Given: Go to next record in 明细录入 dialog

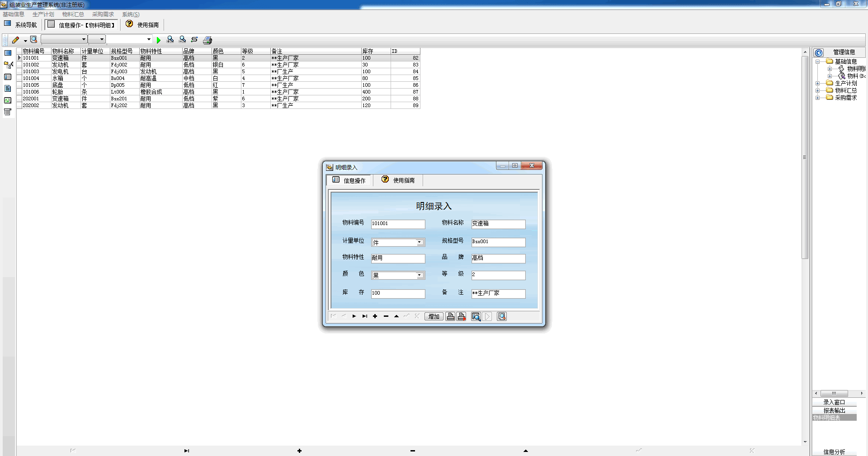Looking at the screenshot, I should click(x=354, y=316).
